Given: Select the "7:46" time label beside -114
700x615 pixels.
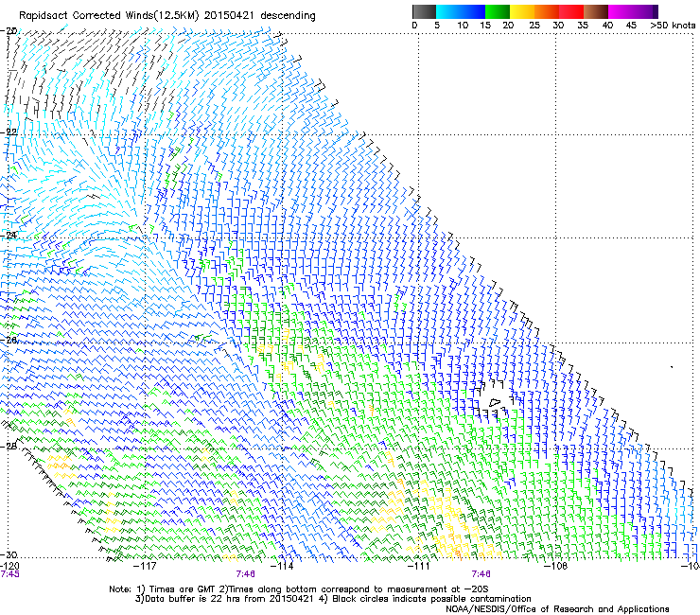Looking at the screenshot, I should 246,574.
